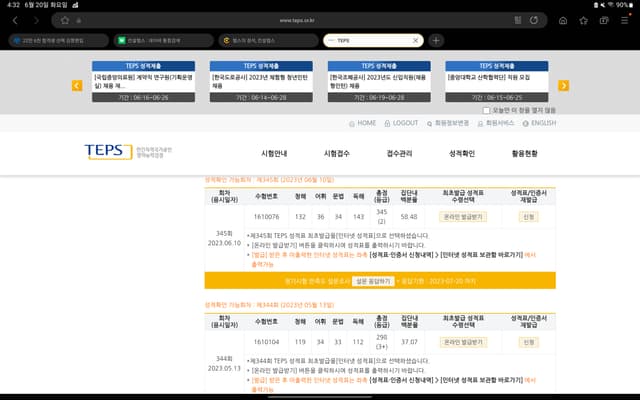Show previous banner with left orange arrow
640x400 pixels.
click(x=77, y=86)
